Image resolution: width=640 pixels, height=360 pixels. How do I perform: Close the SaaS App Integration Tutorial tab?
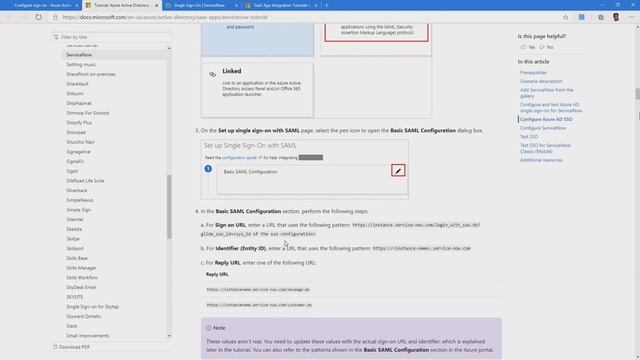(x=316, y=5)
